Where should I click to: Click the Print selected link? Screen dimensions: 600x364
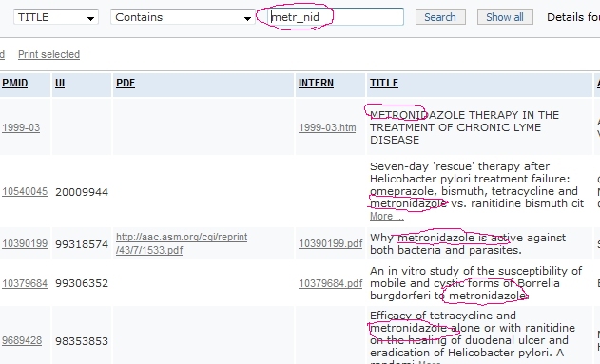point(49,54)
